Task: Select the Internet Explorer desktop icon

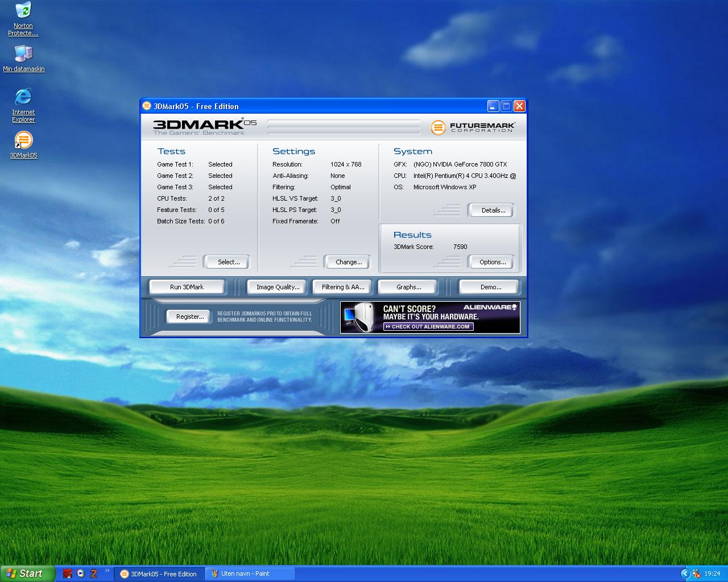Action: point(23,105)
